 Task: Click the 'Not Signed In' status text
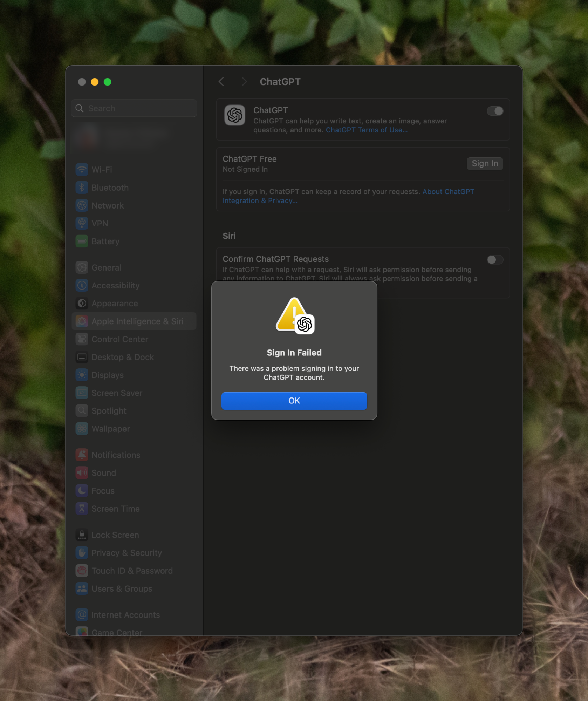tap(245, 169)
